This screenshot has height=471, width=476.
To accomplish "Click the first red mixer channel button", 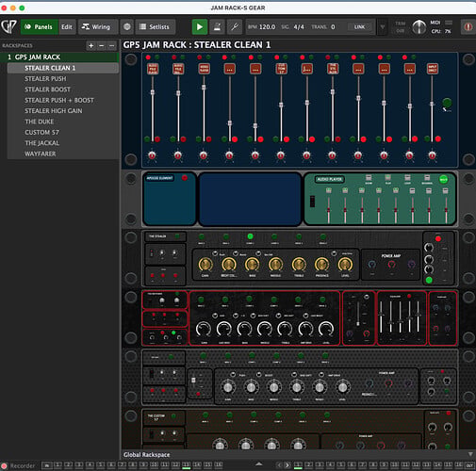I will (x=153, y=69).
